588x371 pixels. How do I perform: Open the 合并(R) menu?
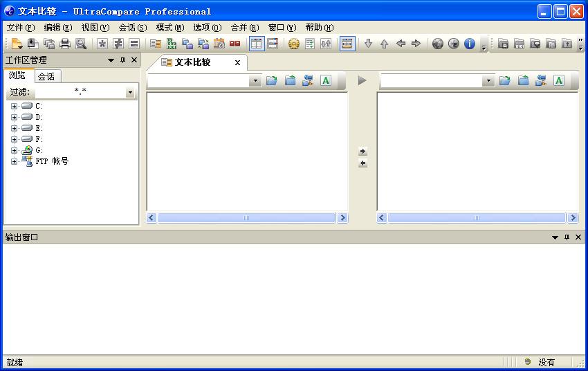coord(245,28)
